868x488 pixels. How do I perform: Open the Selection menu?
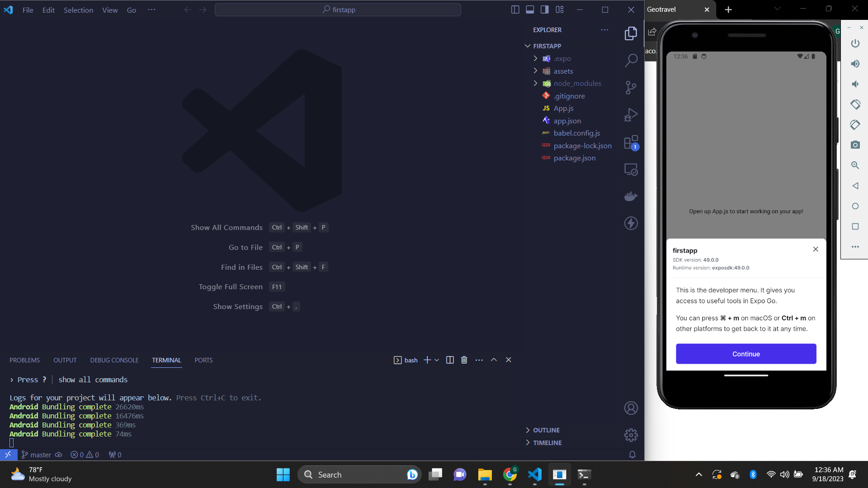(x=78, y=10)
